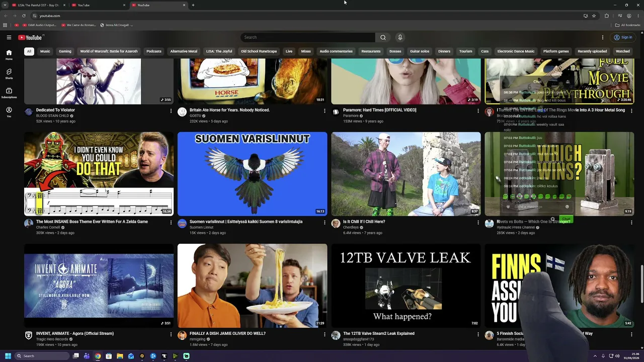Open the Tragic Hero Records channel avatar

pyautogui.click(x=29, y=335)
